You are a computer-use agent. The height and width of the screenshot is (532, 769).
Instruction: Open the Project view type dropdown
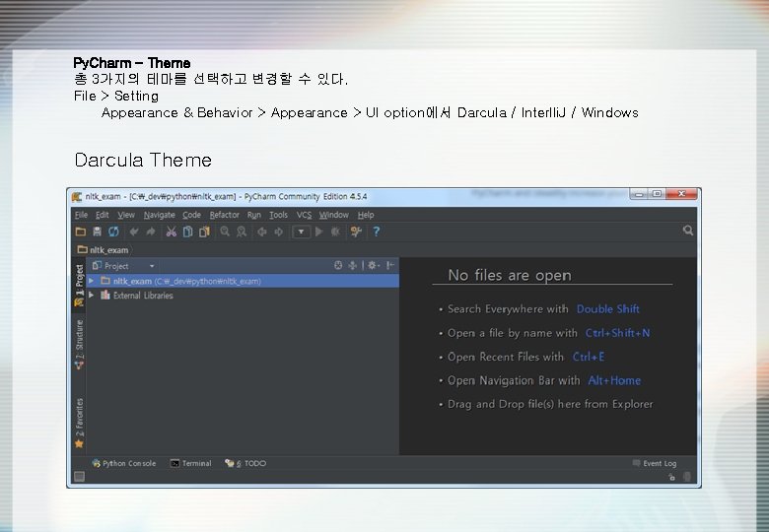click(152, 266)
